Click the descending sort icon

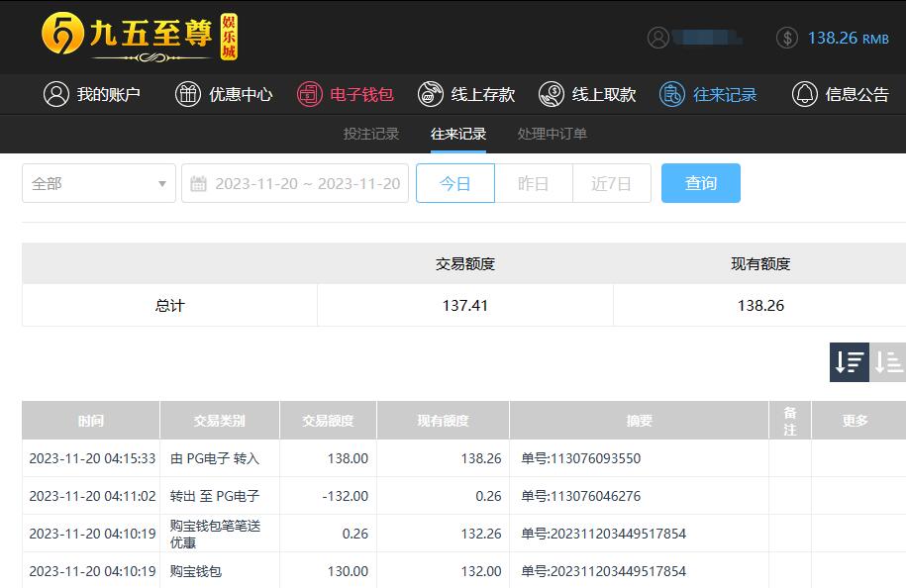[x=849, y=362]
